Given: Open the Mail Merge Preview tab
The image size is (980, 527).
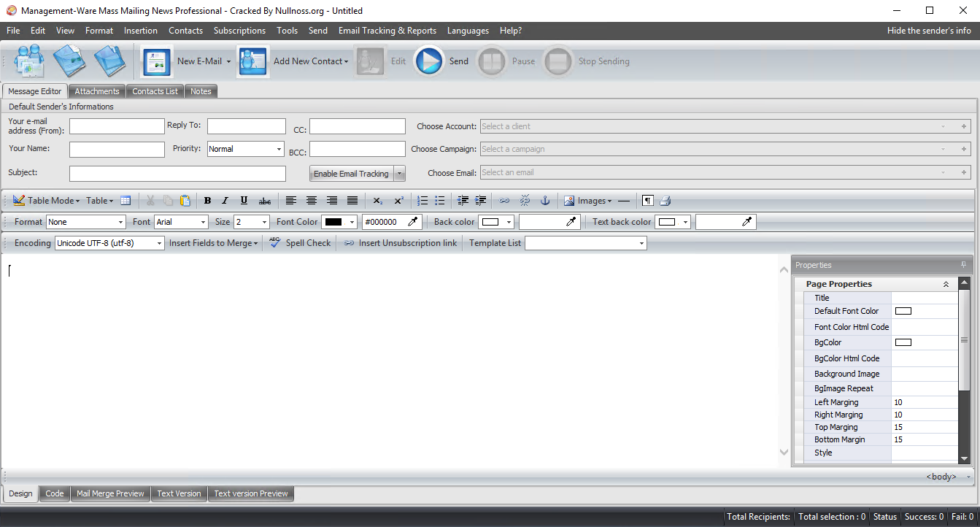Looking at the screenshot, I should pos(110,493).
